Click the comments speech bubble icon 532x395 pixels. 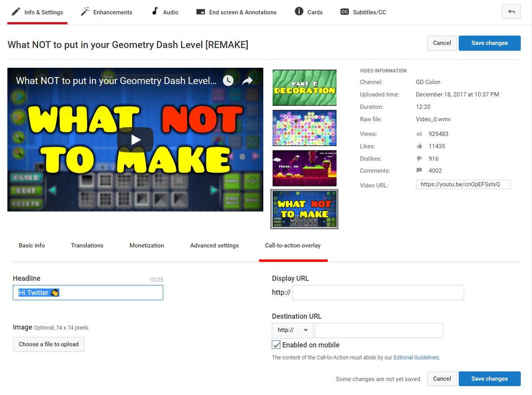tap(419, 170)
